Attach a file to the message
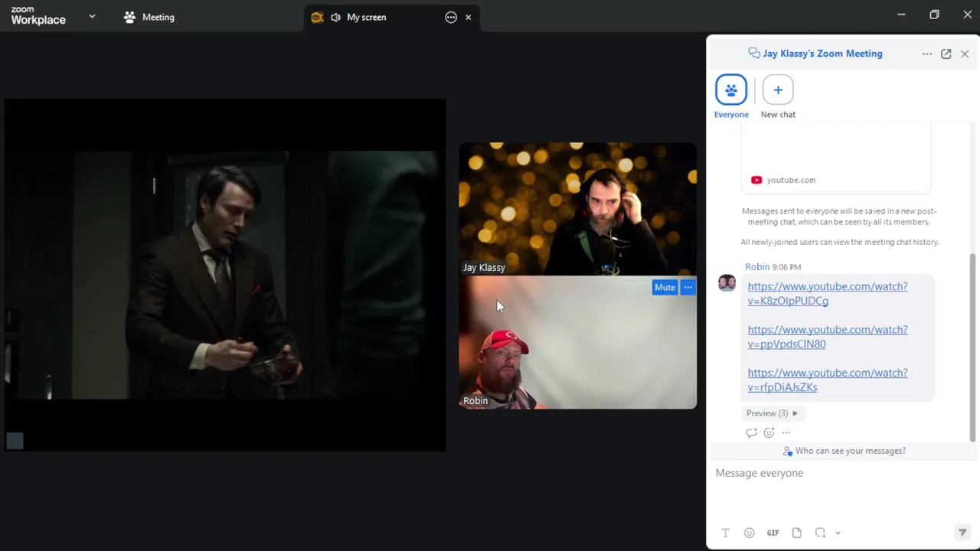The width and height of the screenshot is (980, 551). coord(796,533)
